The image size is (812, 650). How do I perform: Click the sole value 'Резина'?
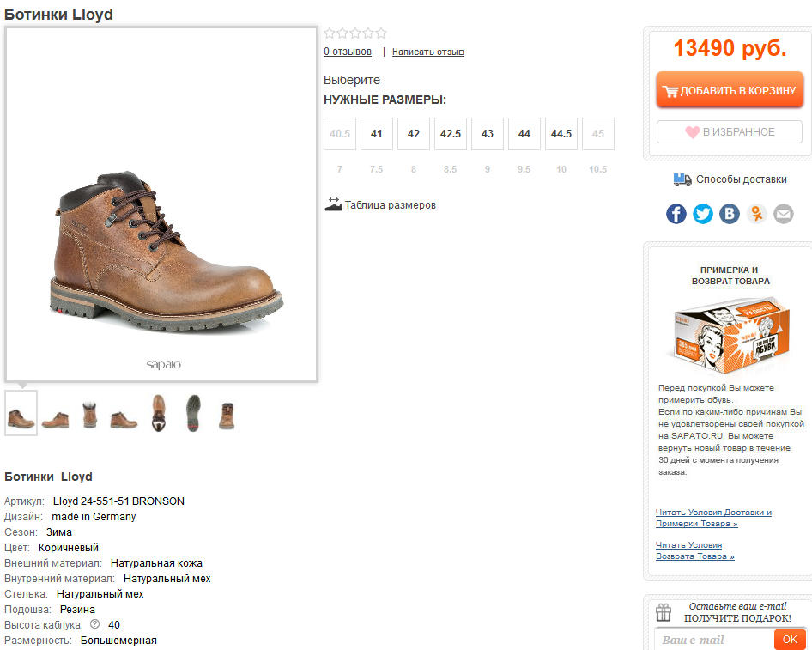[77, 610]
